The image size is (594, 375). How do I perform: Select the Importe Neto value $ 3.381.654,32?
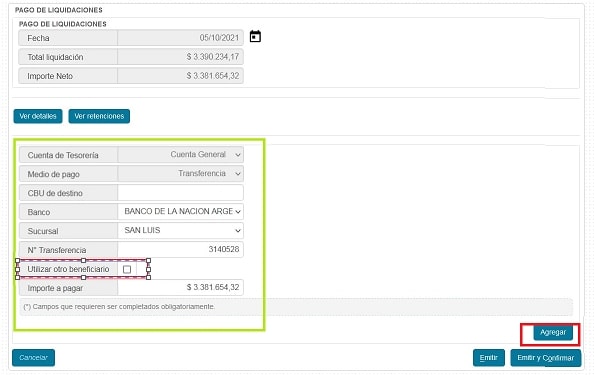(213, 76)
